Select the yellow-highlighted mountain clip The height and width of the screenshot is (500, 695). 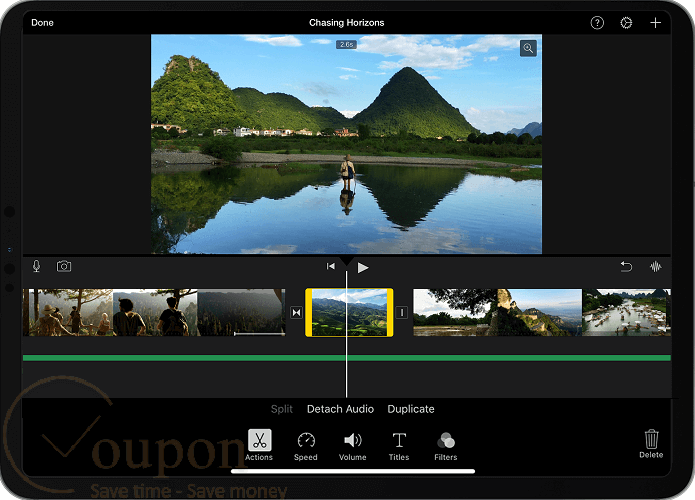click(349, 312)
